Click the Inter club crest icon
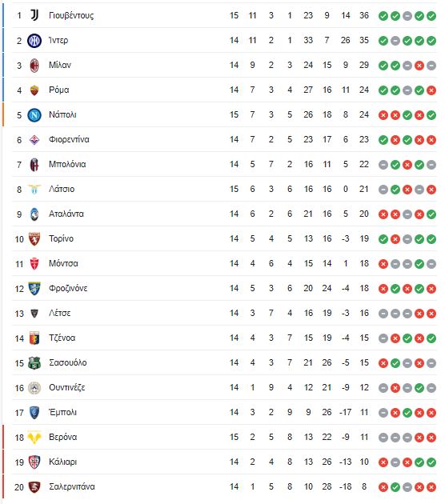445x504 pixels. point(34,41)
